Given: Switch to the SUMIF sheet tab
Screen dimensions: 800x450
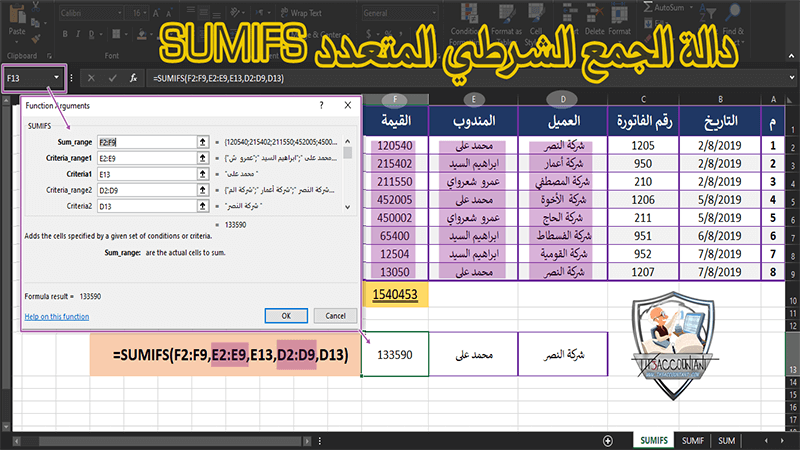Looking at the screenshot, I should click(692, 440).
